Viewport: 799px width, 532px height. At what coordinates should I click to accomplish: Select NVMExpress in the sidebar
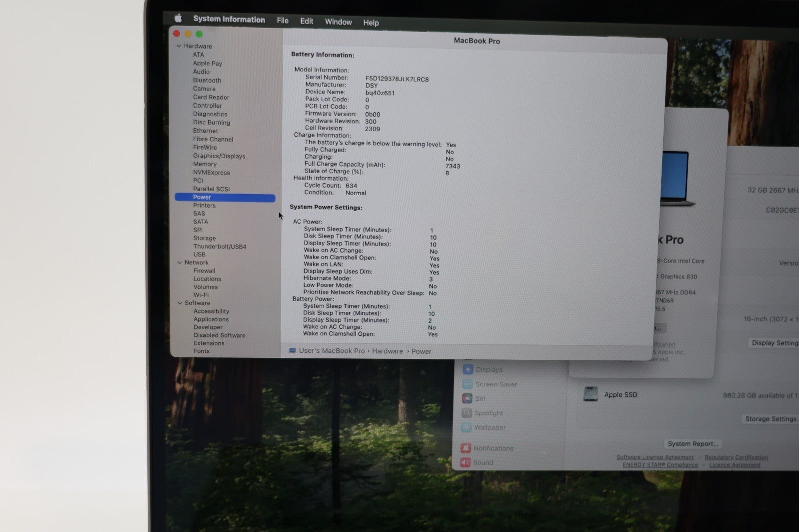click(212, 173)
